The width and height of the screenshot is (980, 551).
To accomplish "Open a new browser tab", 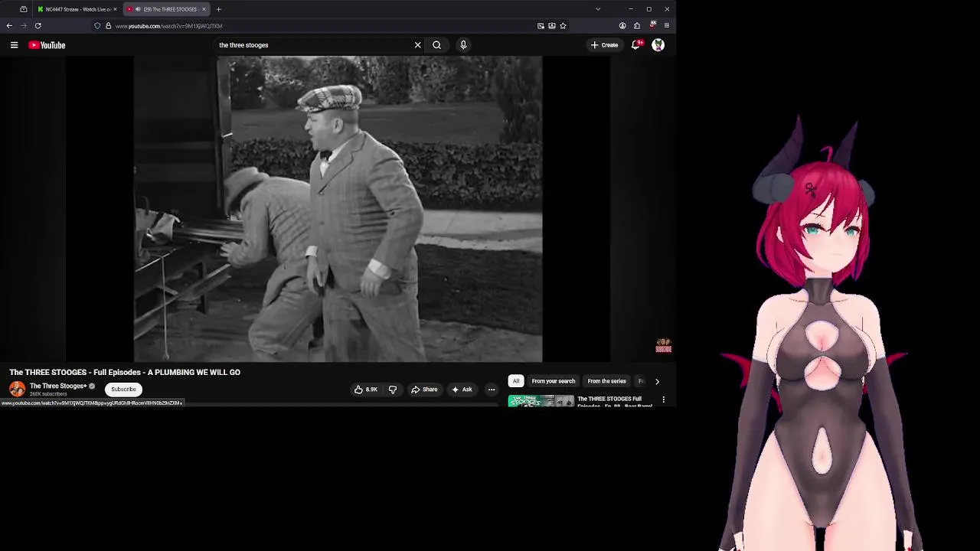I will [x=218, y=9].
